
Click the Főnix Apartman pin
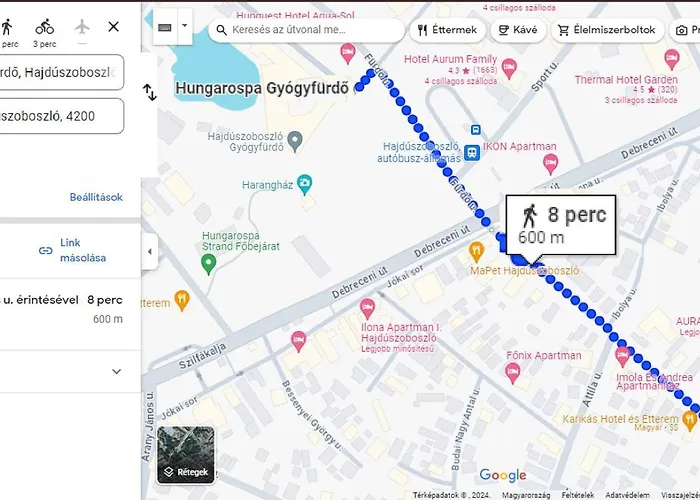[x=512, y=373]
